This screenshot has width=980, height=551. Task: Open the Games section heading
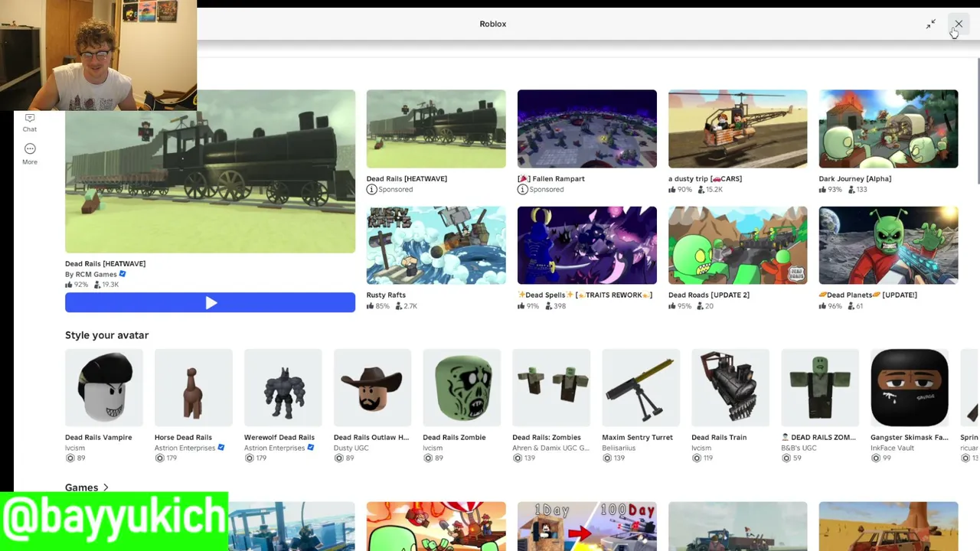click(81, 487)
